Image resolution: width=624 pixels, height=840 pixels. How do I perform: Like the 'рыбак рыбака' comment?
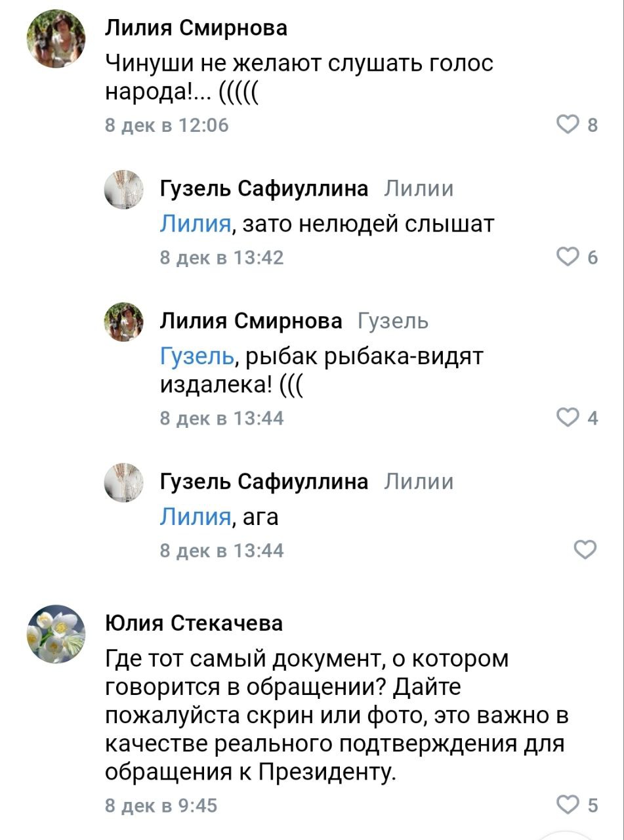pyautogui.click(x=567, y=416)
